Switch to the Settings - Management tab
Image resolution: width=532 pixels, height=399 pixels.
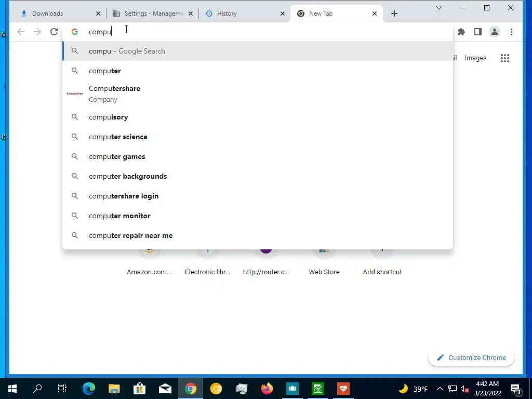(x=153, y=14)
